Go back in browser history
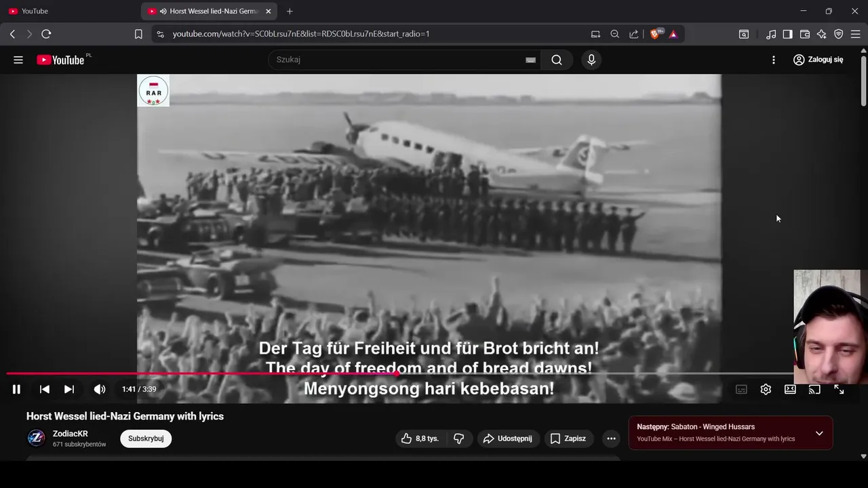Screen dimensions: 868x488 12,34
